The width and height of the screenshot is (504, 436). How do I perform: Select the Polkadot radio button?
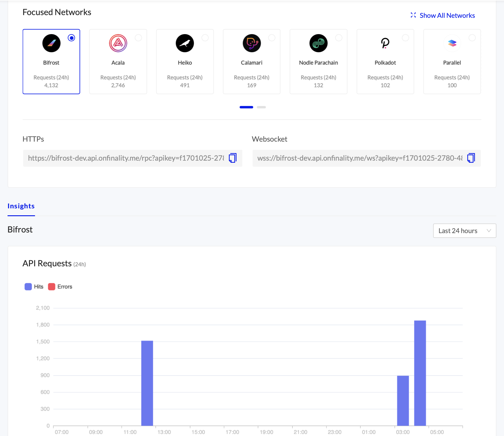pos(405,38)
